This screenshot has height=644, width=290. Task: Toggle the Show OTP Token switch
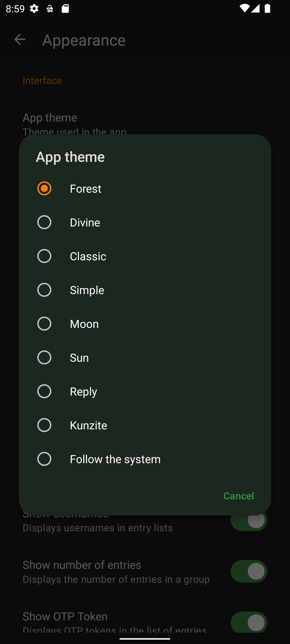249,622
